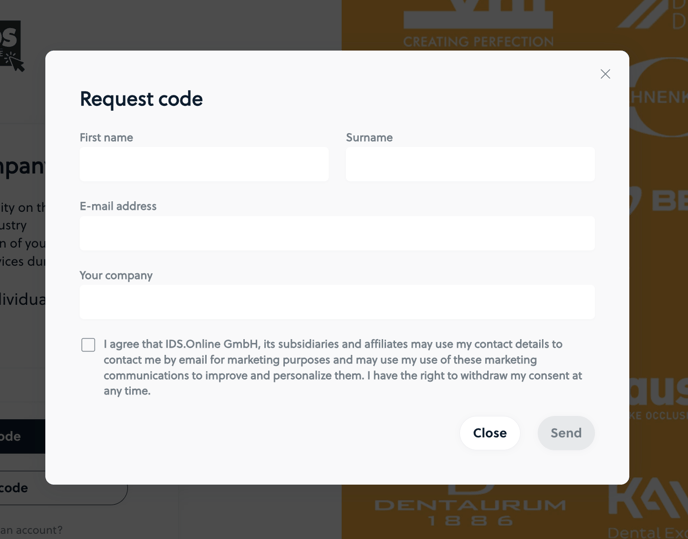Image resolution: width=688 pixels, height=539 pixels.
Task: Click the KaVo Dental Excellence logo
Action: point(649,509)
